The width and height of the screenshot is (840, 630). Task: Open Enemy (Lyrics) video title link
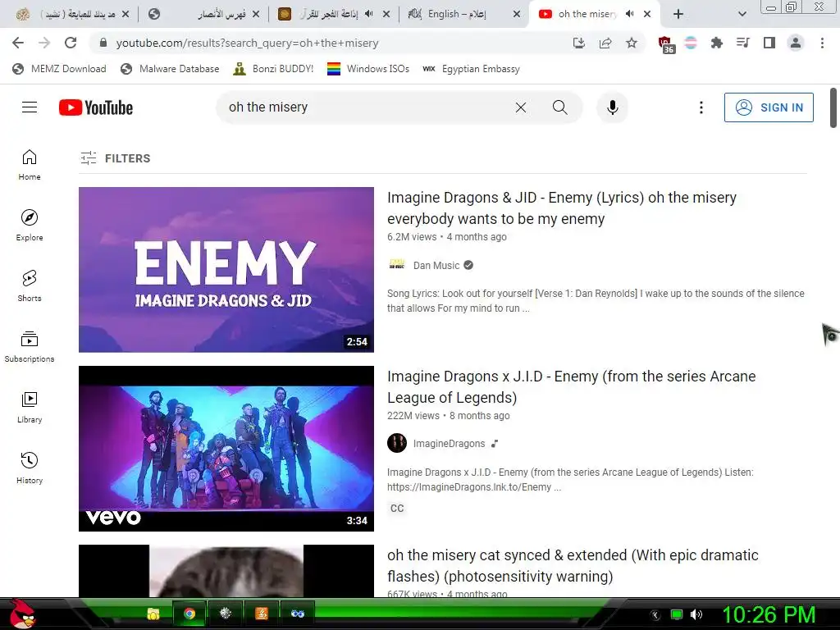(561, 208)
